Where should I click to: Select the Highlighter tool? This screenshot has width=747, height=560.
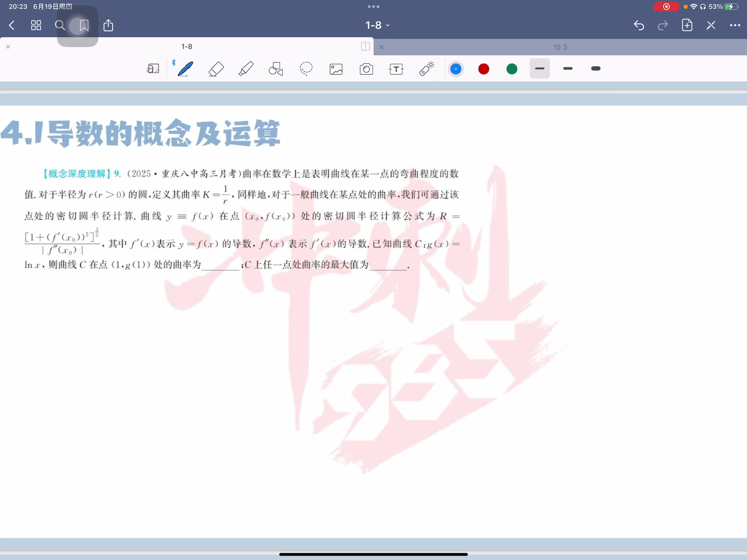246,69
